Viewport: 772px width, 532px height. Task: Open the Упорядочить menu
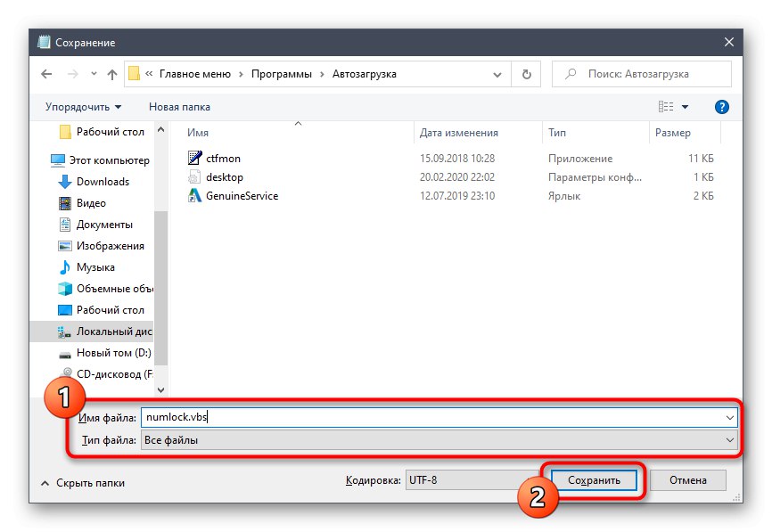click(83, 107)
